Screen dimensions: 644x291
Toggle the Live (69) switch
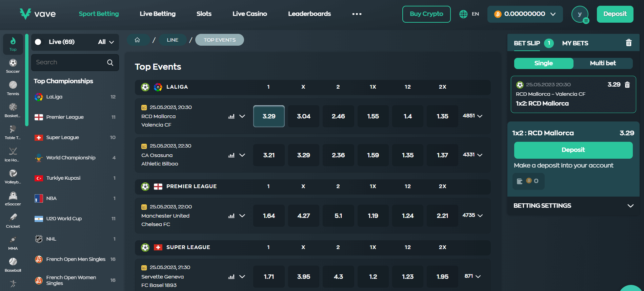coord(38,42)
